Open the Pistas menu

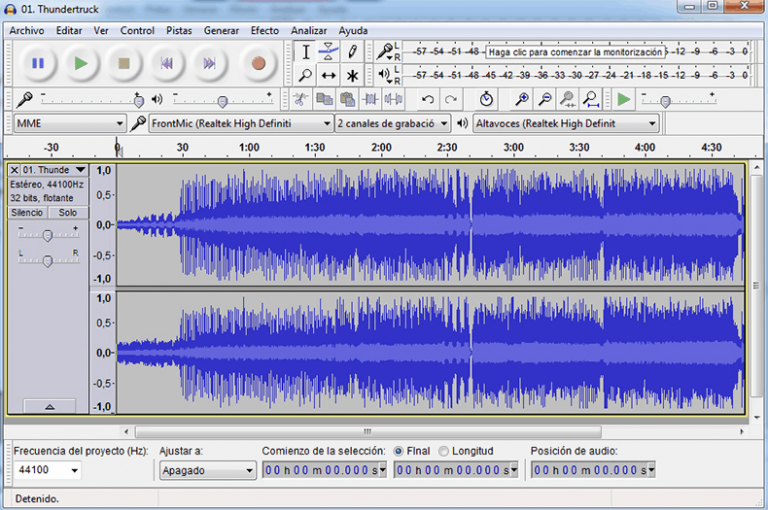179,30
